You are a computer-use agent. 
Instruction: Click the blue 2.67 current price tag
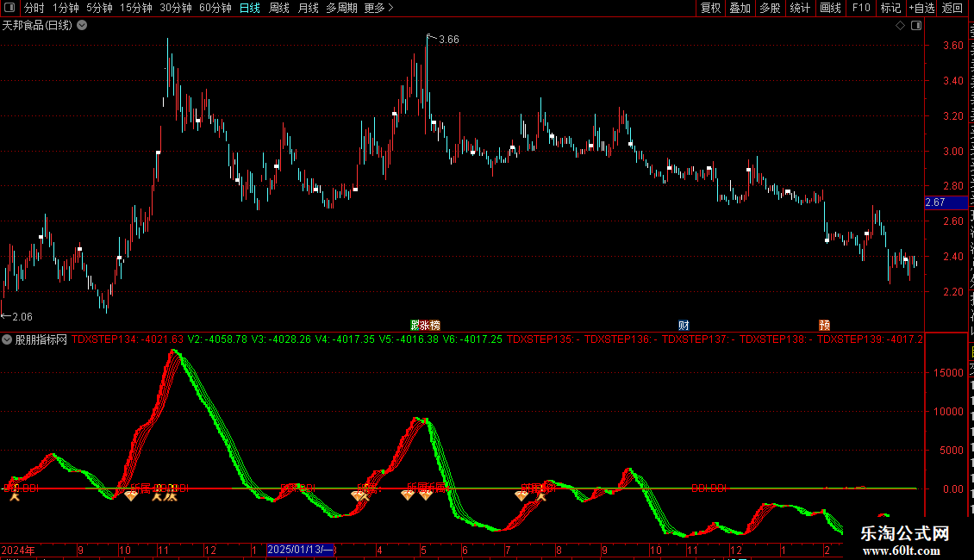(x=946, y=202)
